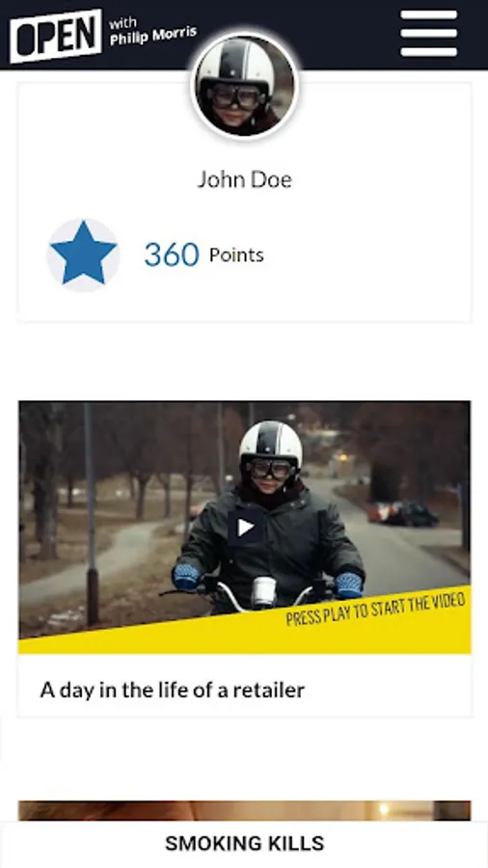This screenshot has height=868, width=488.
Task: Tap the SMOKING KILLS warning banner
Action: tap(244, 844)
